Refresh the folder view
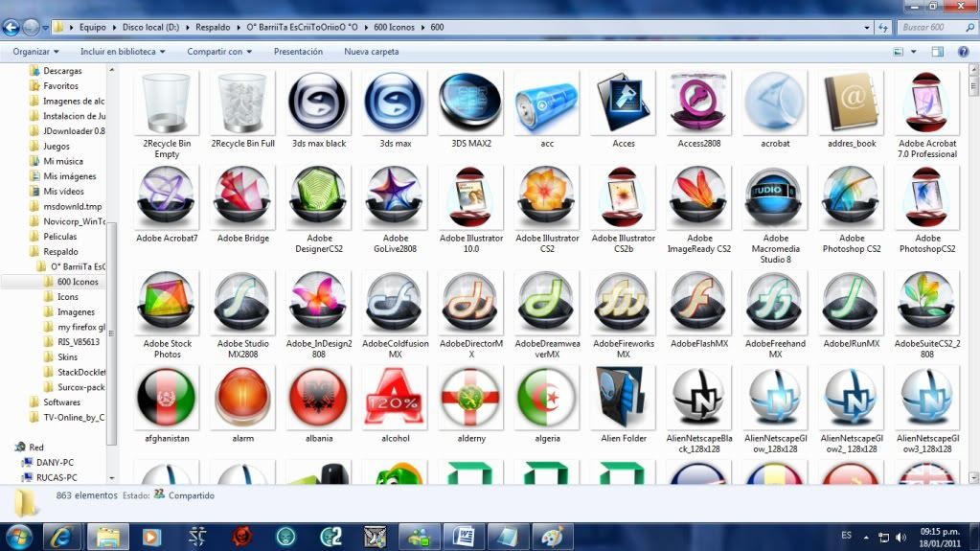This screenshot has width=980, height=551. [x=883, y=28]
